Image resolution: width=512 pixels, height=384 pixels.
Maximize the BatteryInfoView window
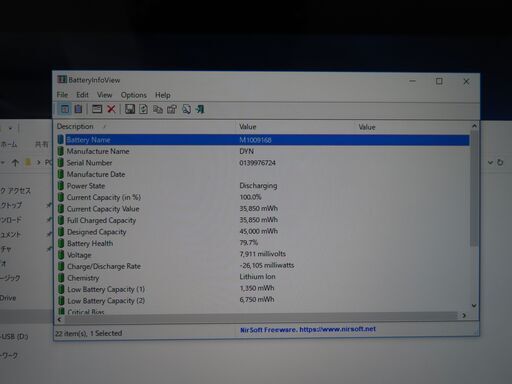coord(439,81)
